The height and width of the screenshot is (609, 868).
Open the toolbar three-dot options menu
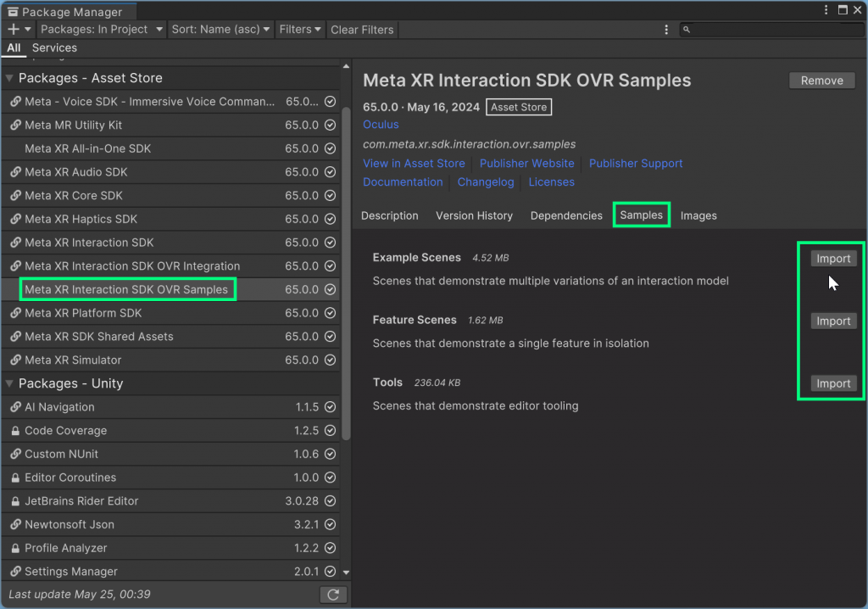(667, 30)
